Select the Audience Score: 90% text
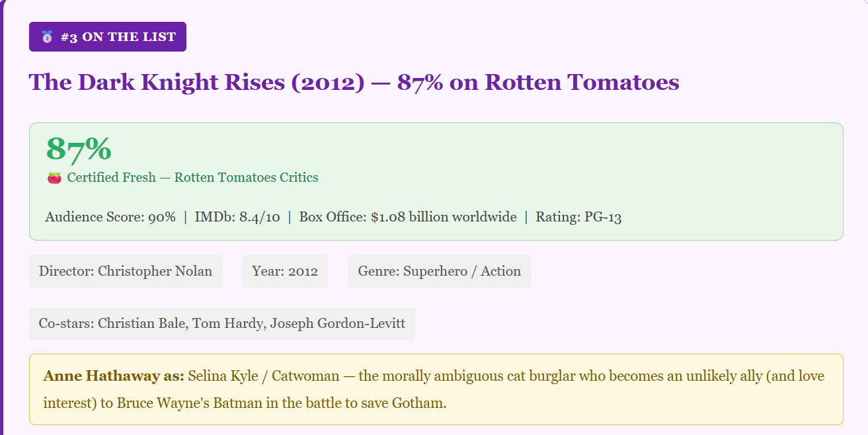Image resolution: width=868 pixels, height=435 pixels. point(110,217)
